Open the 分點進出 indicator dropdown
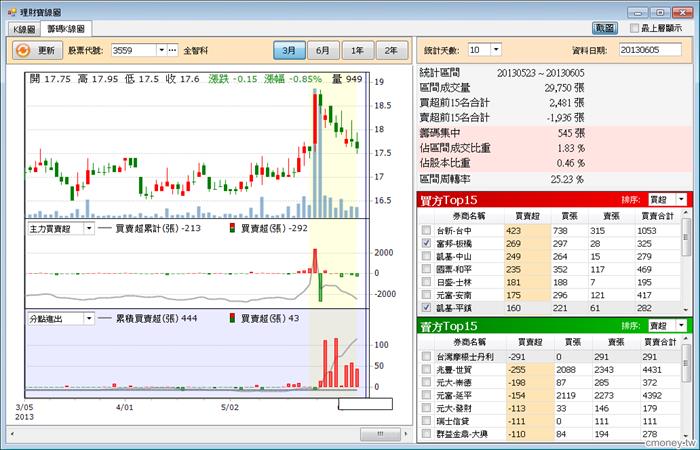The image size is (700, 450). 88,319
